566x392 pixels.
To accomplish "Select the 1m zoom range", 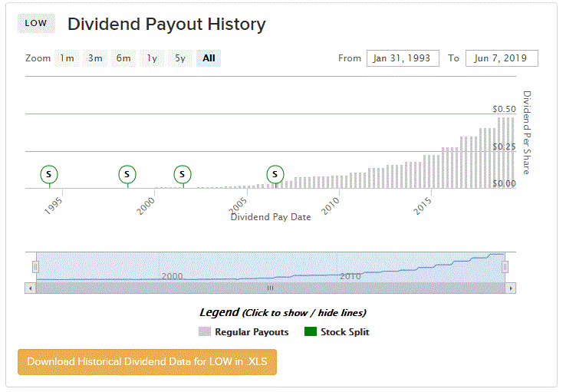I will click(67, 58).
